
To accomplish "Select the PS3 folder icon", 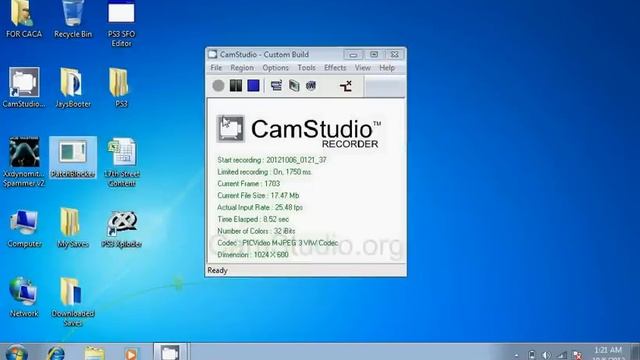I will click(121, 88).
